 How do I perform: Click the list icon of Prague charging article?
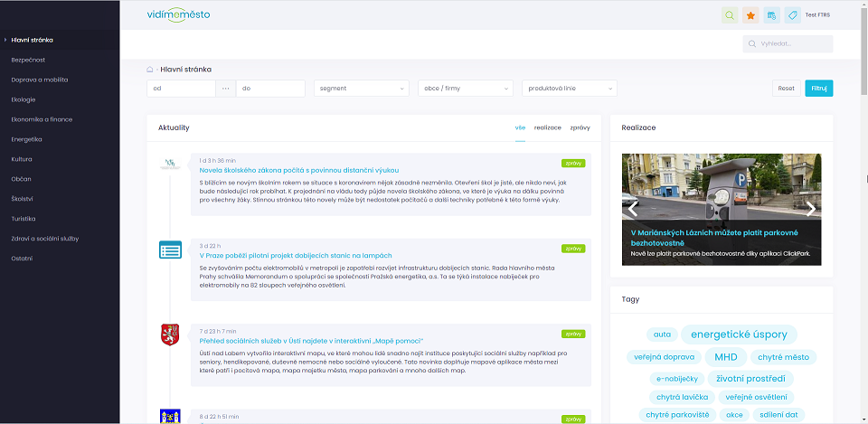[170, 250]
